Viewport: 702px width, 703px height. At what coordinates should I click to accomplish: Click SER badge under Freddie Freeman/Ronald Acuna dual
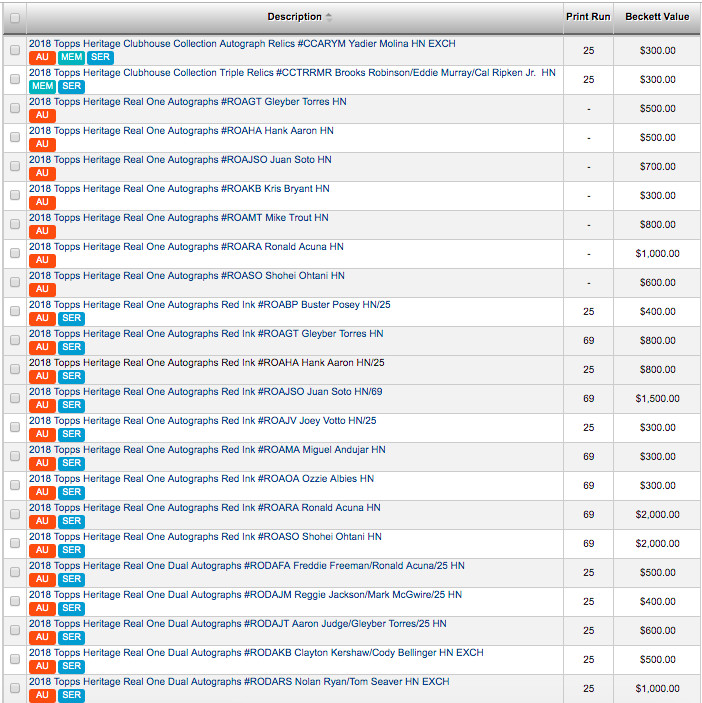[x=71, y=579]
